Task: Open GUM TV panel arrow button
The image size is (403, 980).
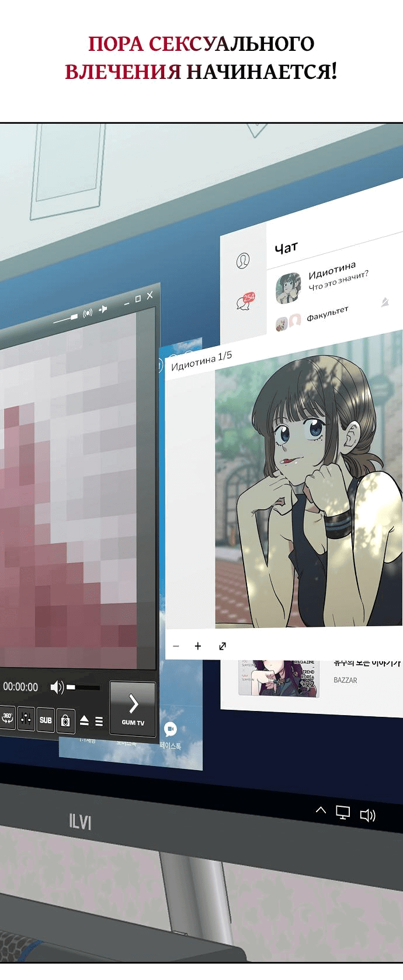Action: click(133, 709)
